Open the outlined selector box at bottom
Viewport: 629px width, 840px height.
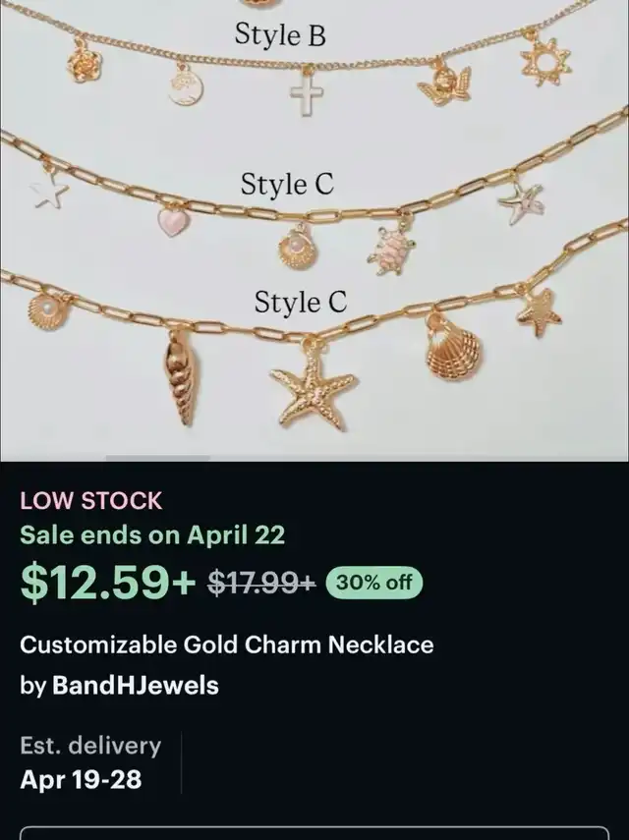click(314, 833)
